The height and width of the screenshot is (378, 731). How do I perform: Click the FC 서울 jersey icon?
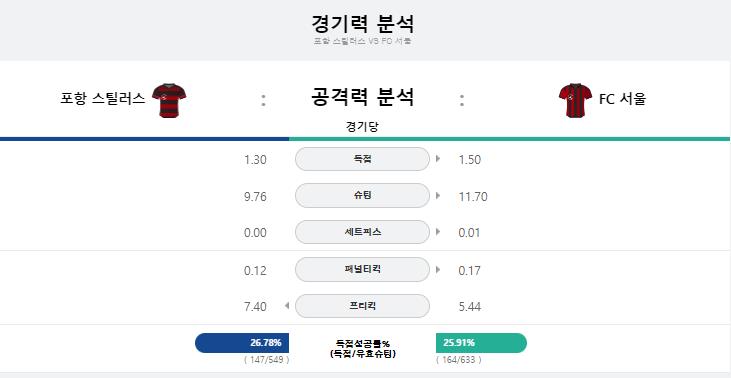tap(575, 100)
